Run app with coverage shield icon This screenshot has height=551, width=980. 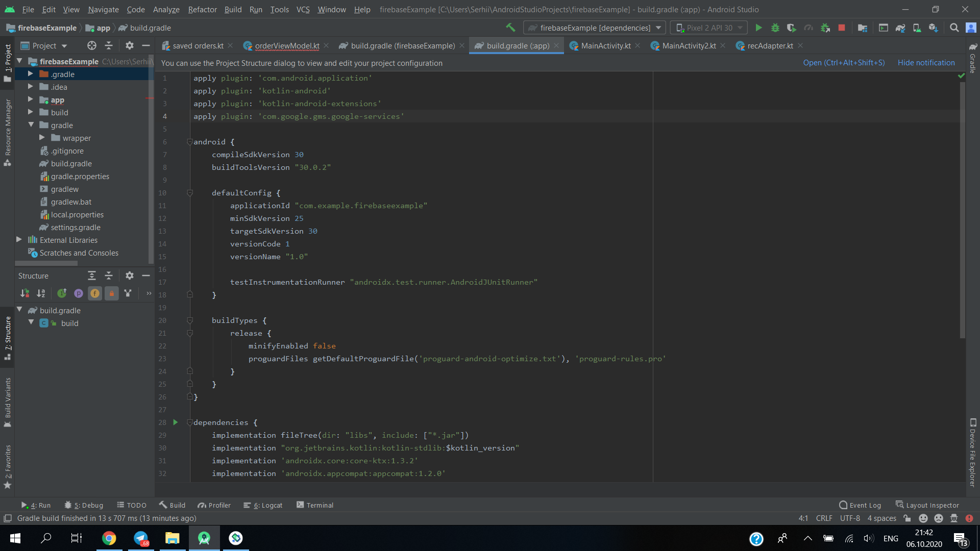pyautogui.click(x=791, y=28)
